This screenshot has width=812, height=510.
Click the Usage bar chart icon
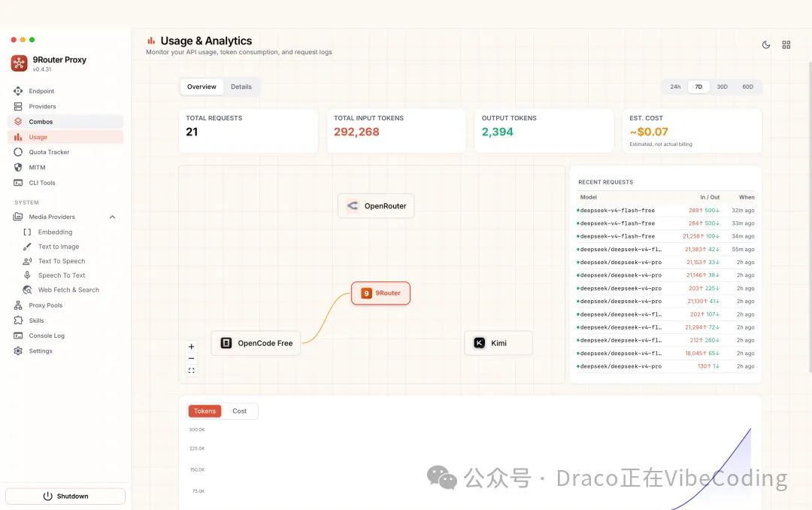point(18,137)
